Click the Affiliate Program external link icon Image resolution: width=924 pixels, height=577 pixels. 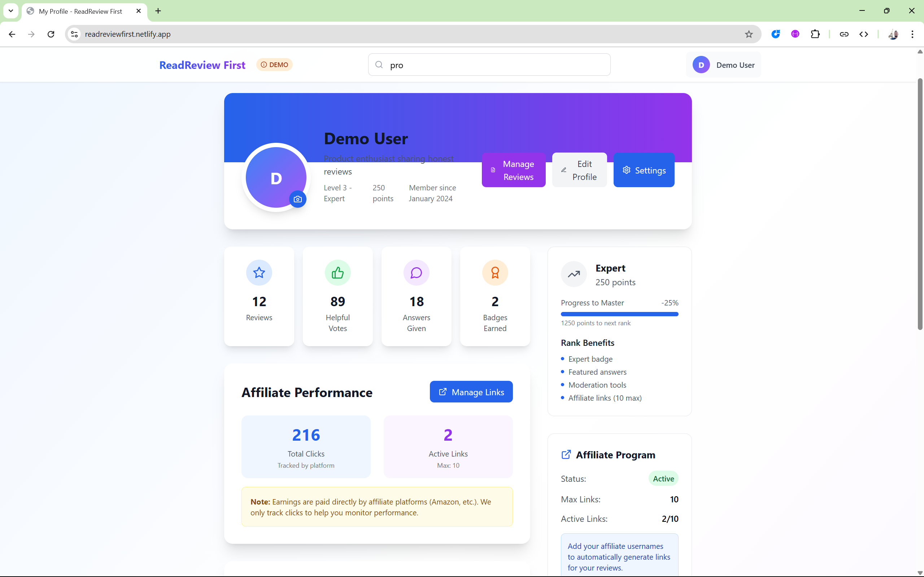point(566,454)
